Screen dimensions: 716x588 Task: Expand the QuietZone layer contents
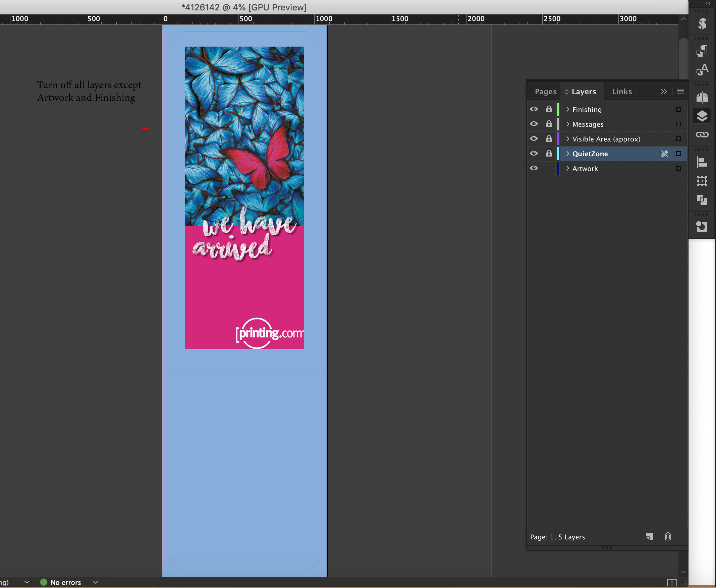point(567,154)
